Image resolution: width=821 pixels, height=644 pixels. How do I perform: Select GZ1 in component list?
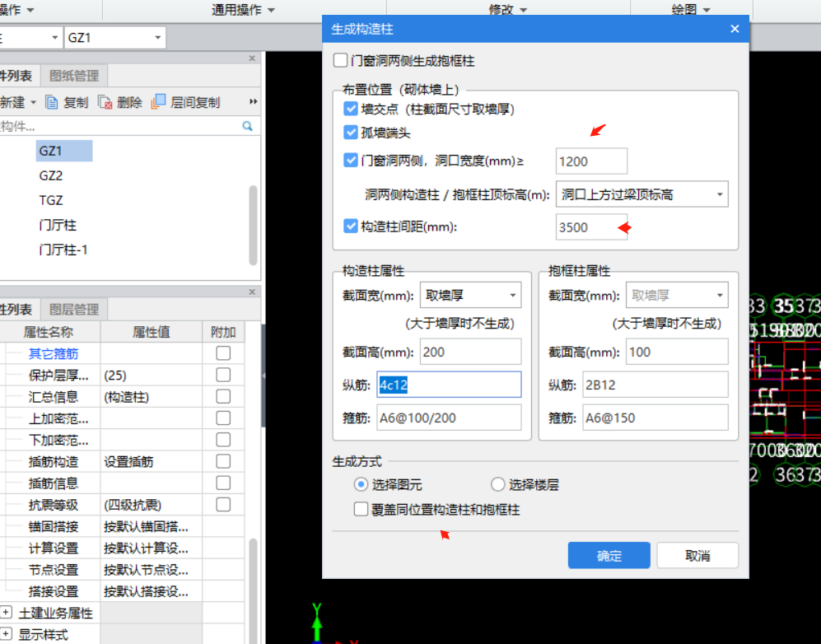click(x=64, y=151)
